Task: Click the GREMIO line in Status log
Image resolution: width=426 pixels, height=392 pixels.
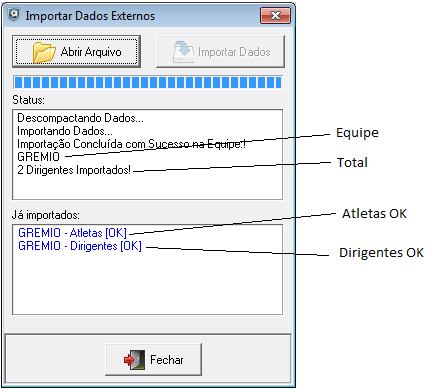Action: 38,157
